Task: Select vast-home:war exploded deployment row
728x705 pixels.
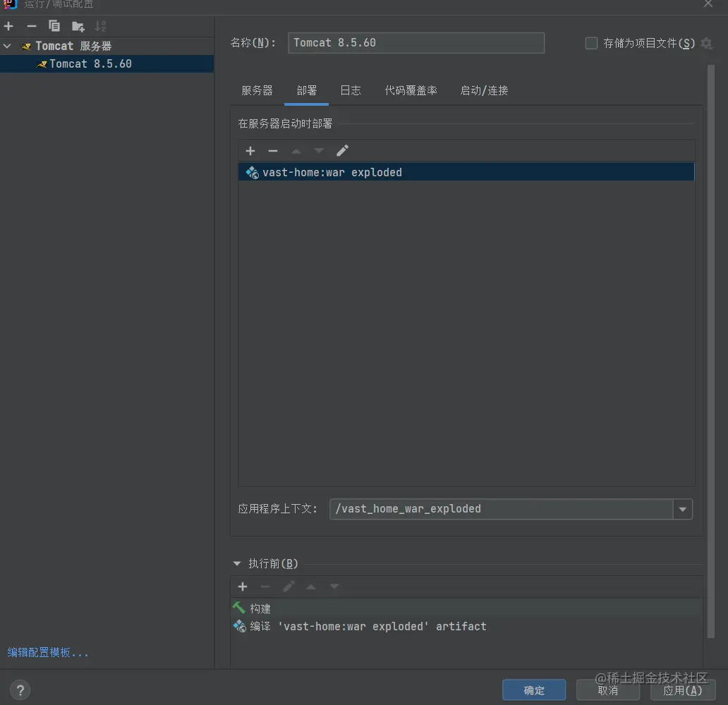Action: coord(466,172)
